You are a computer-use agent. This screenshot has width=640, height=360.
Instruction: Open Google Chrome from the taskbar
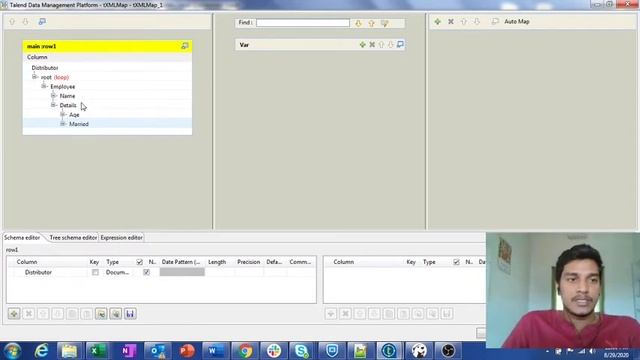245,351
